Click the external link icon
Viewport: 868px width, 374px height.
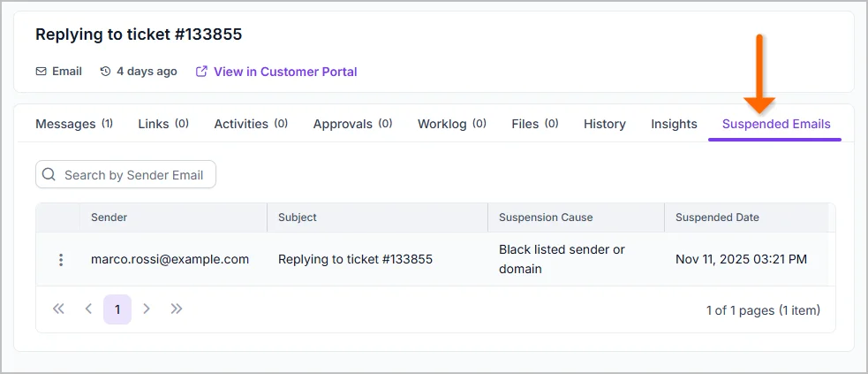point(201,72)
